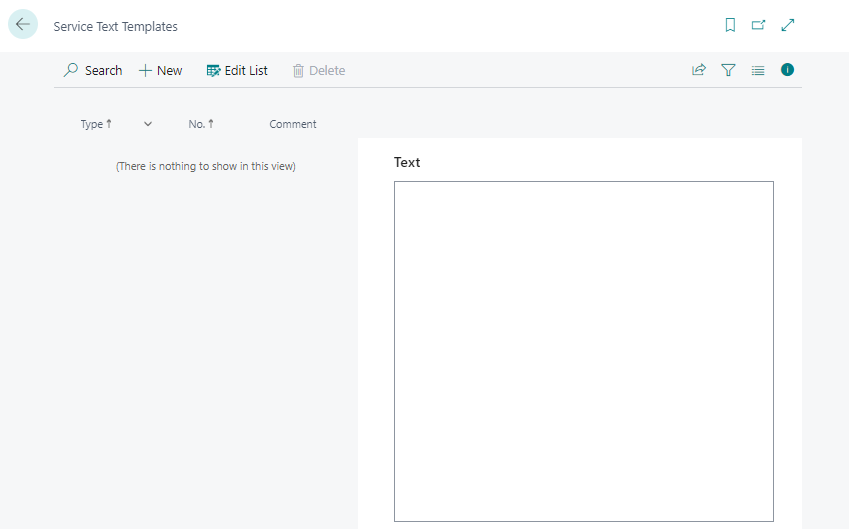The height and width of the screenshot is (529, 849).
Task: Click the Share icon in the toolbar
Action: click(699, 70)
